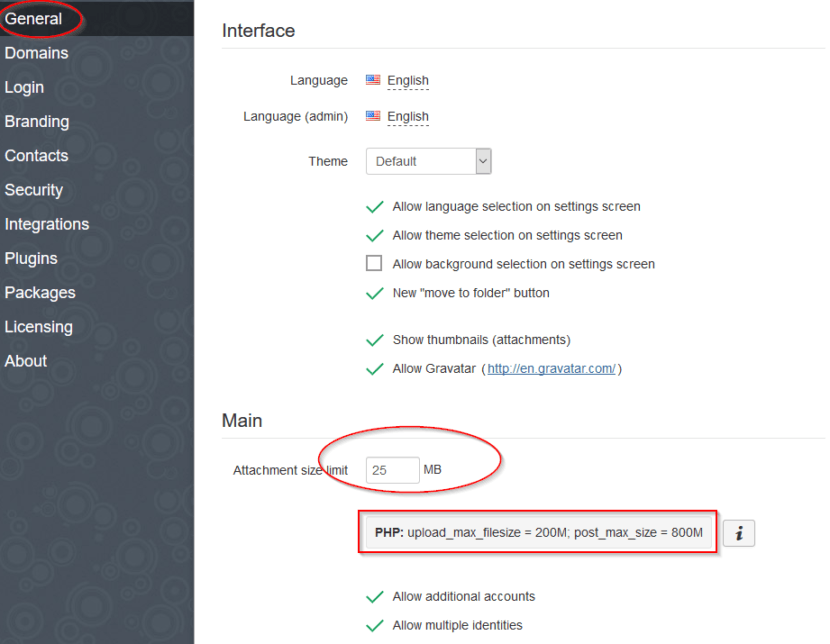Disable language selection on settings screen
The image size is (830, 644).
[374, 207]
